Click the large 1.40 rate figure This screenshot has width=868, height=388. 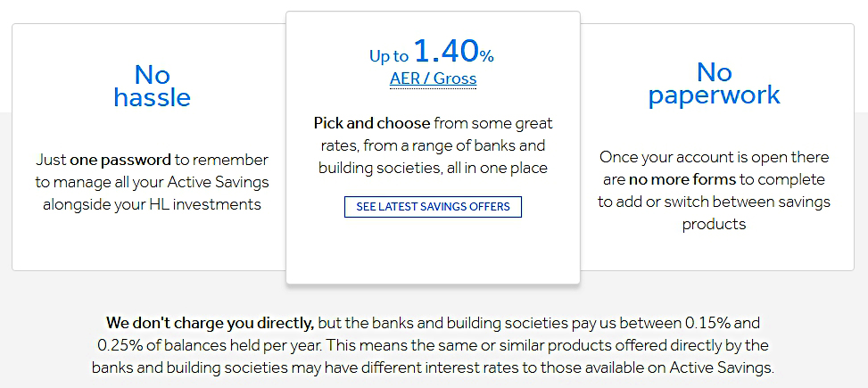[x=446, y=50]
